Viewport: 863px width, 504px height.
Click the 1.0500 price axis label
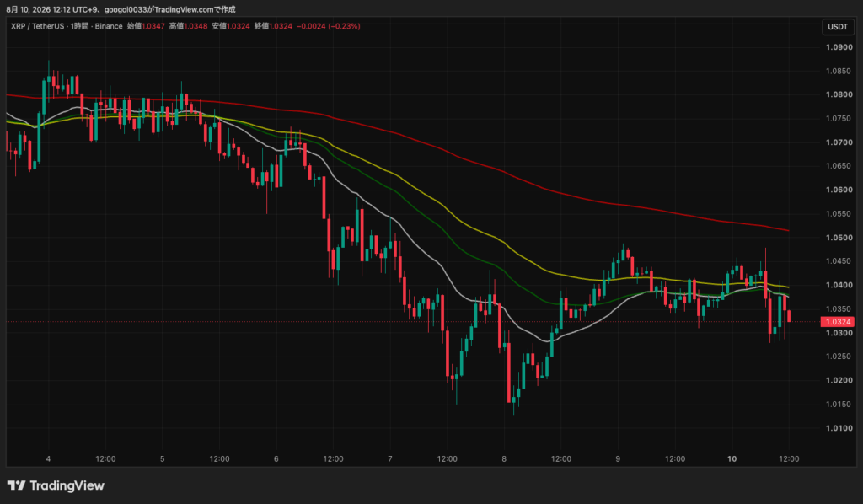(x=839, y=238)
